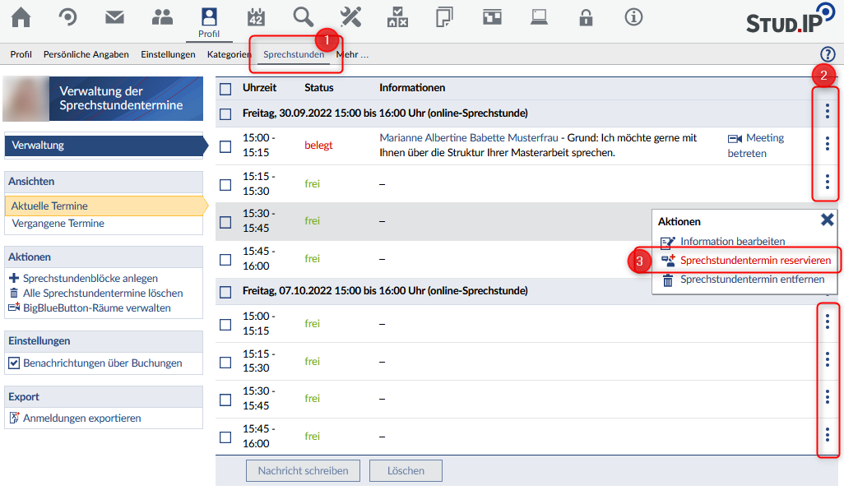Click the help question mark icon
The image size is (844, 504).
[828, 54]
